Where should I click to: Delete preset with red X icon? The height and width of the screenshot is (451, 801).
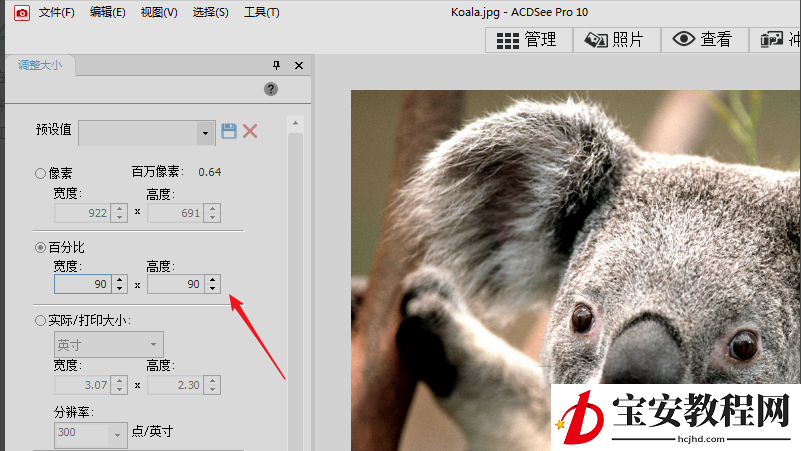[x=250, y=131]
